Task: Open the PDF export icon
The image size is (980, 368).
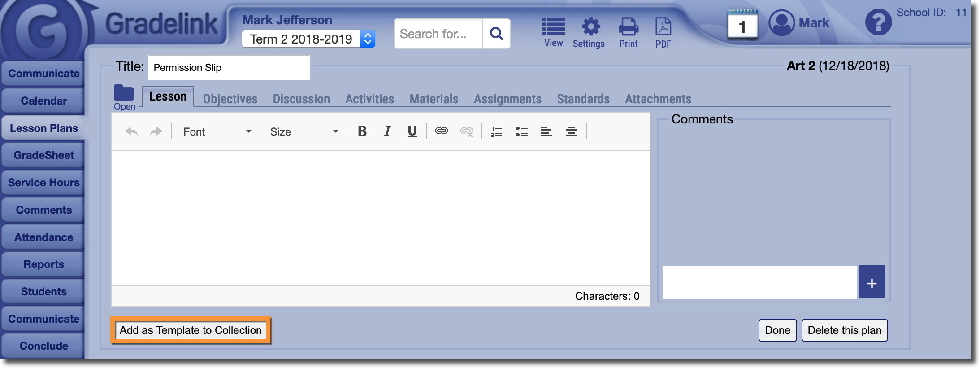Action: tap(663, 32)
